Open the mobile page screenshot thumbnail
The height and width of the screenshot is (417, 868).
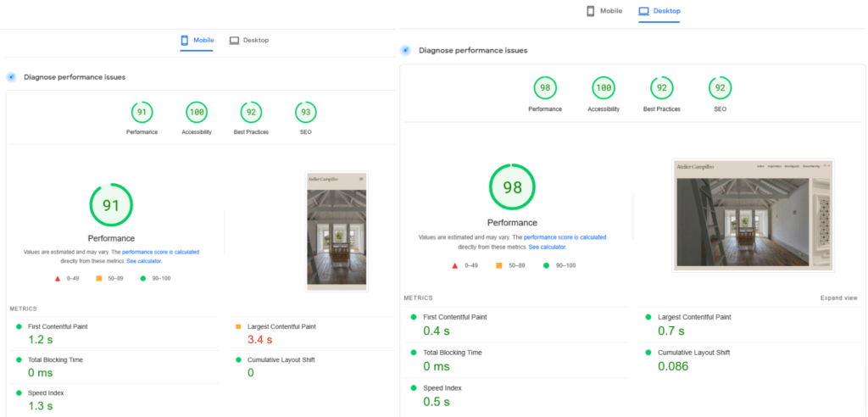click(337, 231)
